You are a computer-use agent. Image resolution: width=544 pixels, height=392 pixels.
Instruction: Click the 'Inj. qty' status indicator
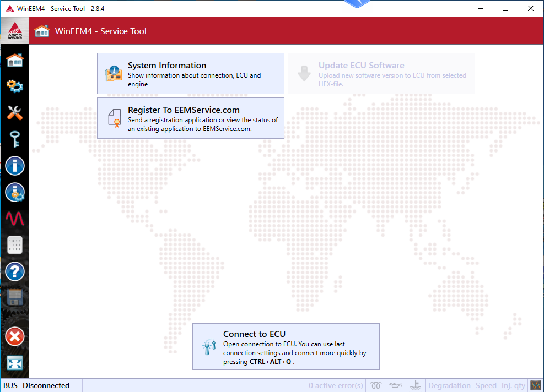(514, 385)
